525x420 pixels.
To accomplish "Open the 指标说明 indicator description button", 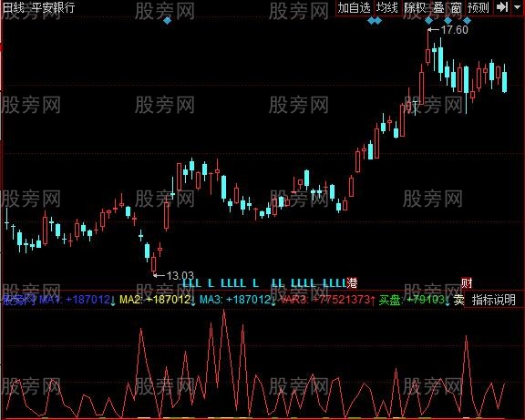I will 493,300.
